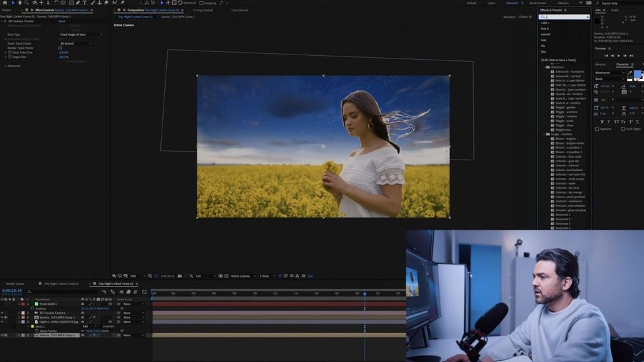Switch to the Audio panel tab
Viewport: 644px width, 362px height.
pyautogui.click(x=615, y=10)
